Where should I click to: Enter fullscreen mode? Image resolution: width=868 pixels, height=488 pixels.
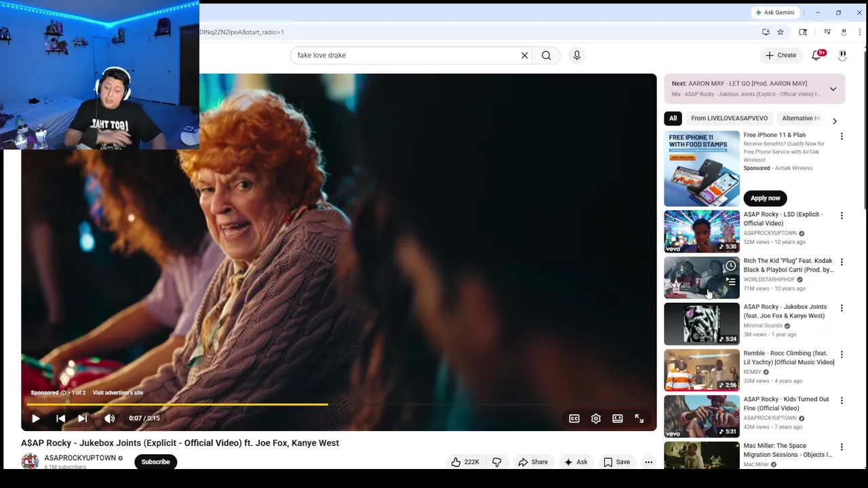pos(639,418)
